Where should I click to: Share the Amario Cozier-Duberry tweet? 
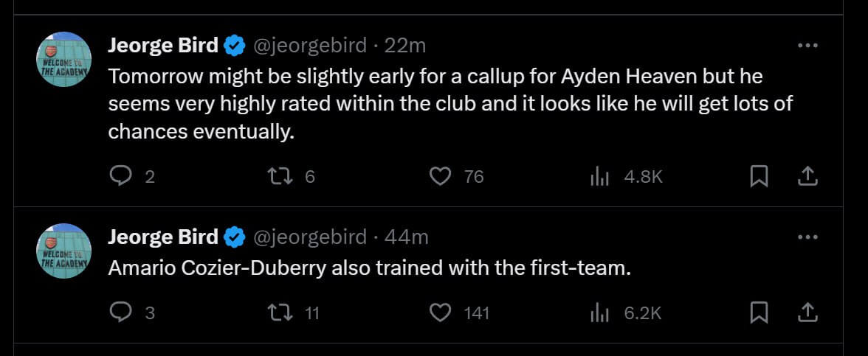point(807,313)
